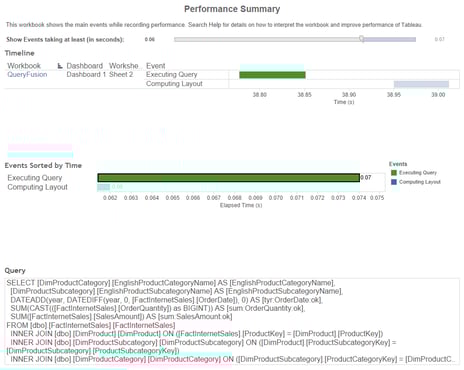Click the Show Events taking at least label
Screen dimensions: 464x370
pos(65,39)
